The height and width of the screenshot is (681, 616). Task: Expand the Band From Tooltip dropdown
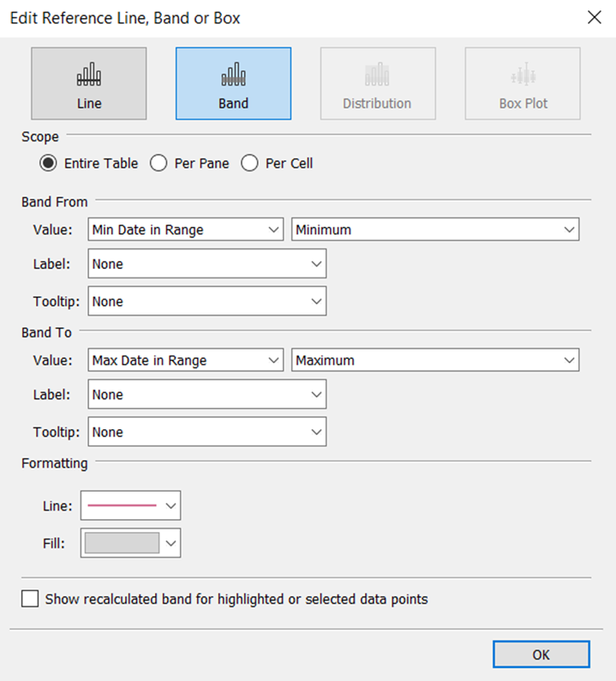[207, 301]
